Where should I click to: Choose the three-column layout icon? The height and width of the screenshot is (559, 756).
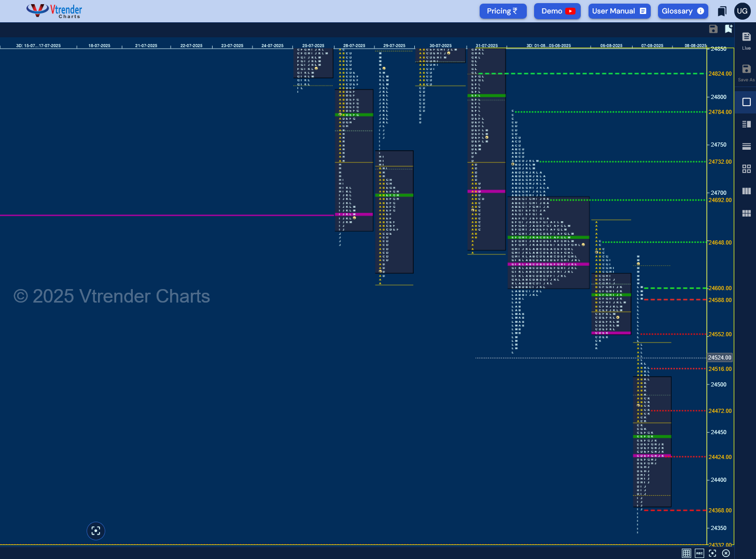pyautogui.click(x=747, y=191)
